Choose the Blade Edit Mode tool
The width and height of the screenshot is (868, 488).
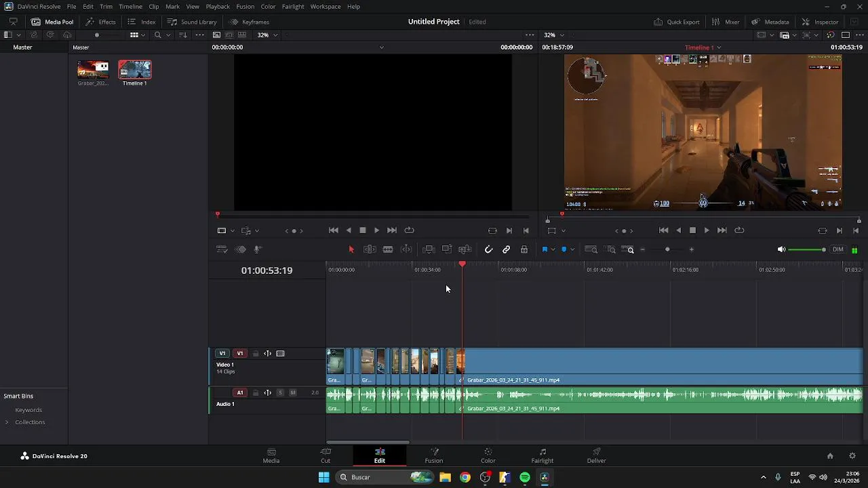coord(388,249)
